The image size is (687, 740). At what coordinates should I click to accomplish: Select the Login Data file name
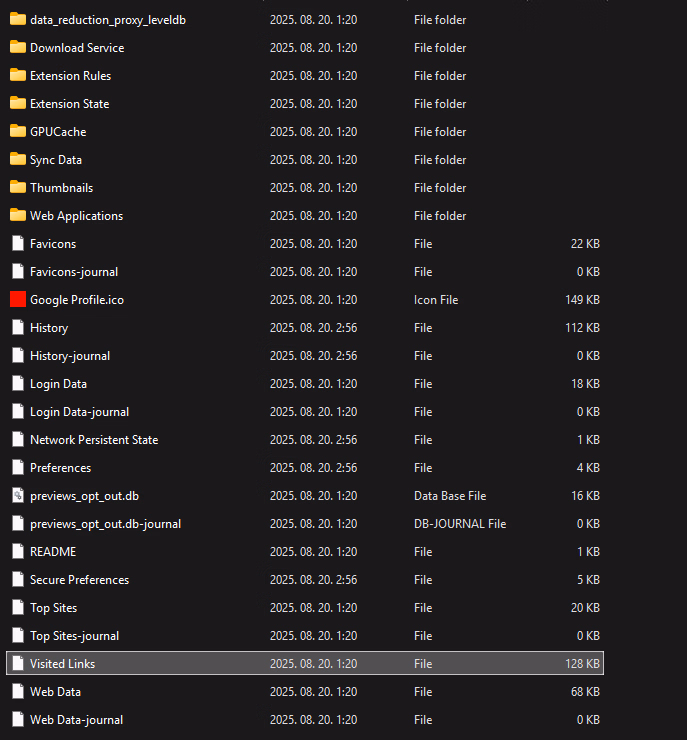click(x=58, y=384)
